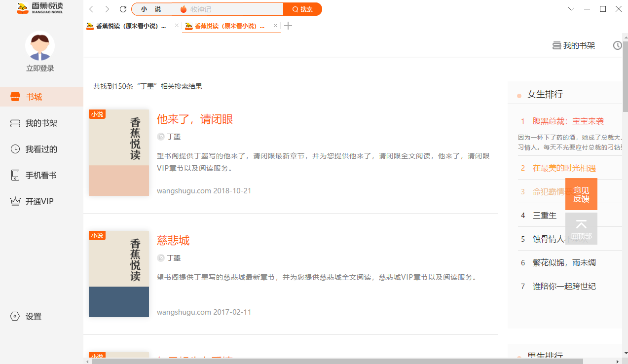Click the 小说 badge on 慈悲城 cover

[x=97, y=236]
